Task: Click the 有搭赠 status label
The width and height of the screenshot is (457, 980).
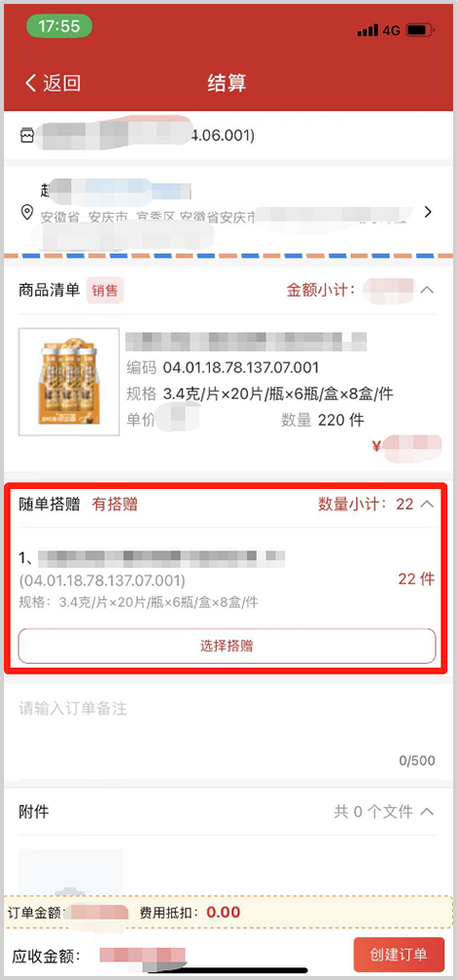Action: point(115,505)
